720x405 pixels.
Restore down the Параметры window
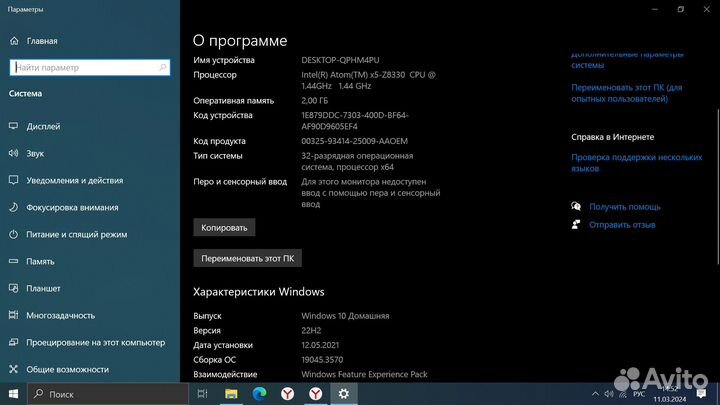tap(681, 9)
